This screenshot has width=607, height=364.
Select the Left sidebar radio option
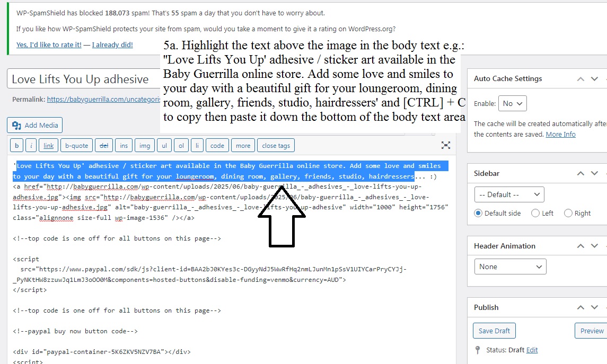pos(535,213)
